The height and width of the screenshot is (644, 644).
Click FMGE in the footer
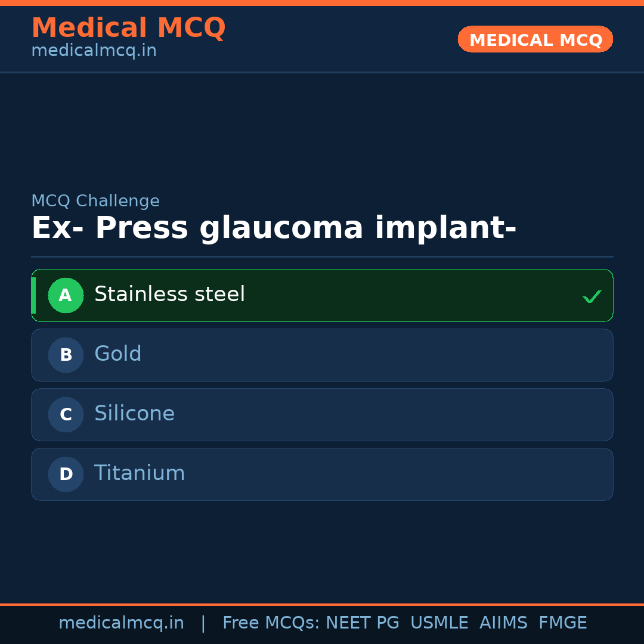click(562, 623)
